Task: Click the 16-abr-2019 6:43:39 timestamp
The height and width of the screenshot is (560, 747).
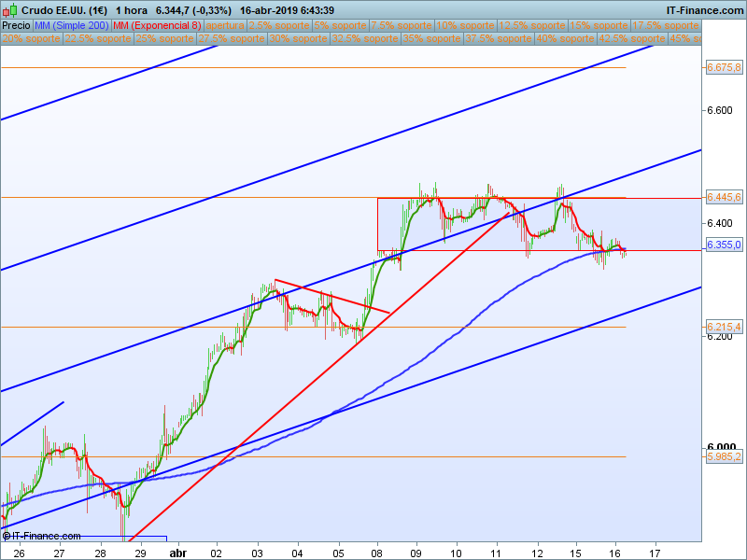Action: [287, 10]
